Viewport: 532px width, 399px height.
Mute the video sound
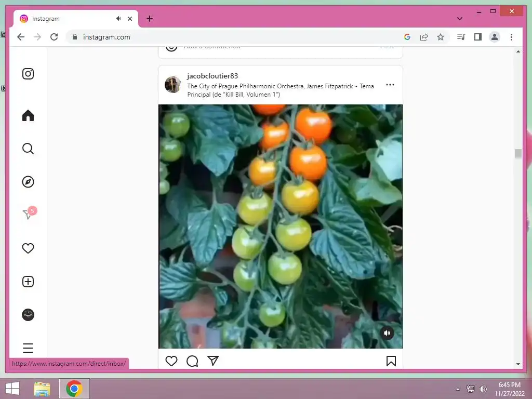(x=387, y=333)
